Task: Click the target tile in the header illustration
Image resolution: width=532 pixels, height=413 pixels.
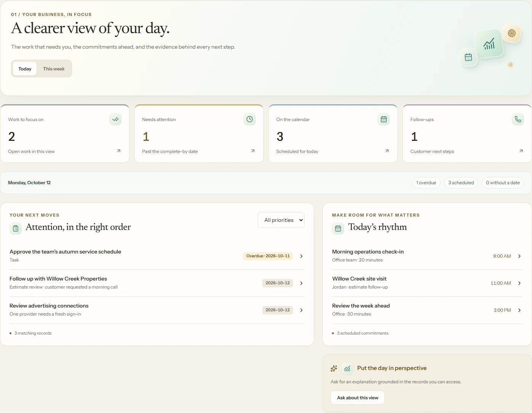Action: (x=512, y=33)
